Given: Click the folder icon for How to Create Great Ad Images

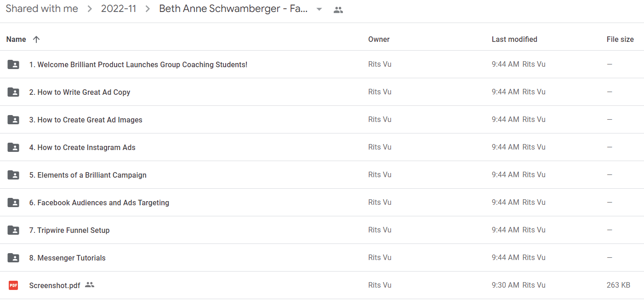Looking at the screenshot, I should click(13, 120).
